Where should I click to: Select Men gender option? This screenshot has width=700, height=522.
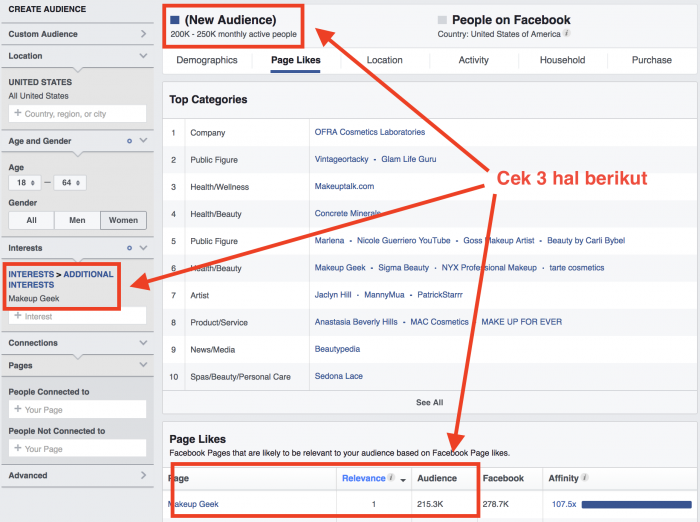pos(76,220)
